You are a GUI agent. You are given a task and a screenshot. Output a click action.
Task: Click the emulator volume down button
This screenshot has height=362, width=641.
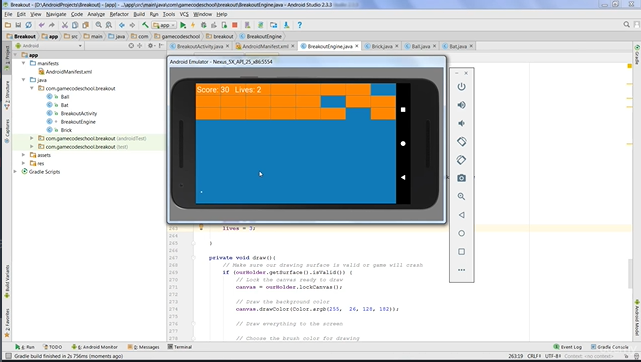tap(462, 123)
